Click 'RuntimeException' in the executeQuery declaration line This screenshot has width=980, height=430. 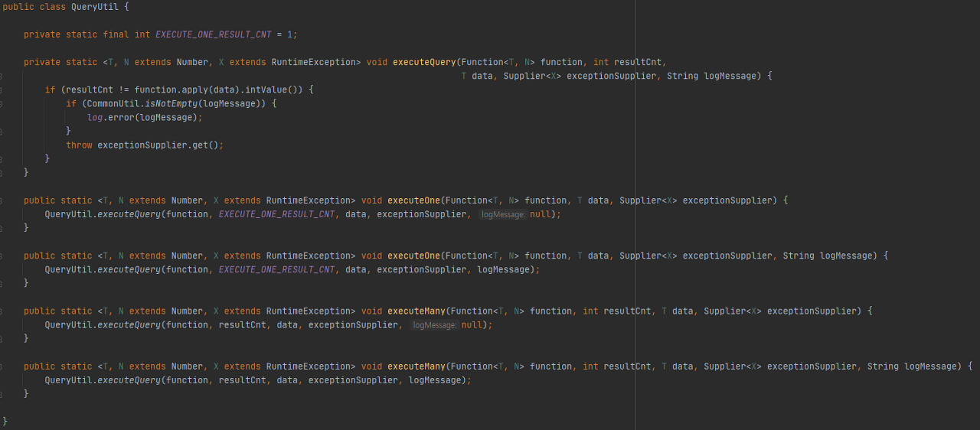coord(313,62)
